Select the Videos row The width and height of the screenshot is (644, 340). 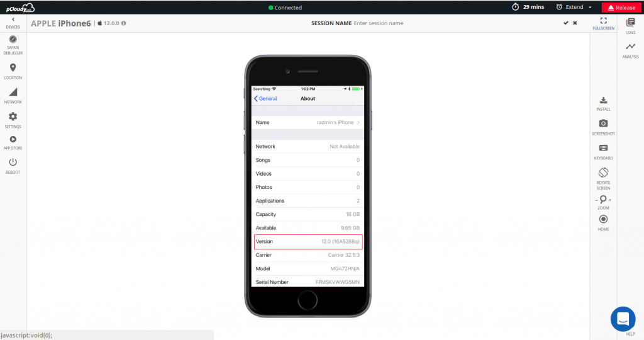tap(308, 174)
